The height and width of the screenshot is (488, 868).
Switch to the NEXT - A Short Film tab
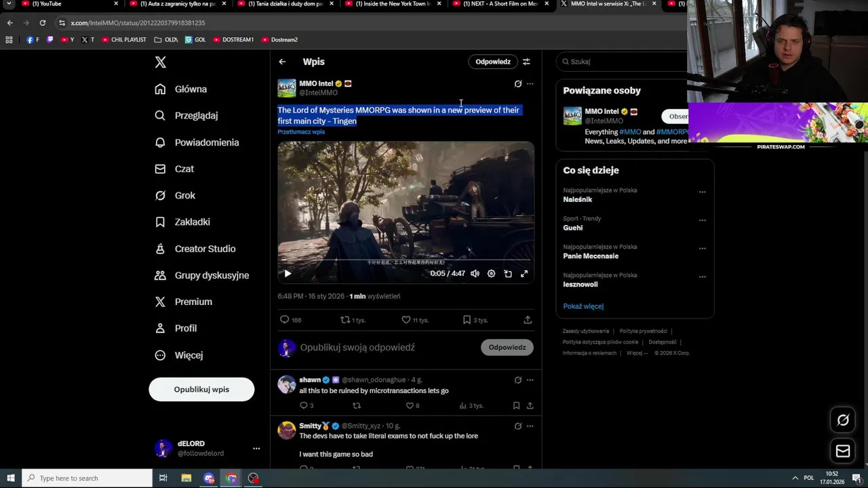coord(502,4)
